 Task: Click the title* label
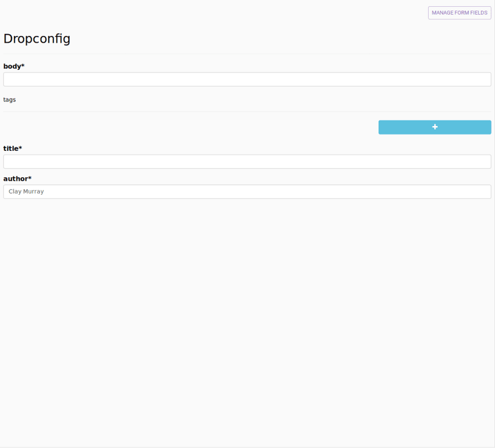pyautogui.click(x=12, y=148)
